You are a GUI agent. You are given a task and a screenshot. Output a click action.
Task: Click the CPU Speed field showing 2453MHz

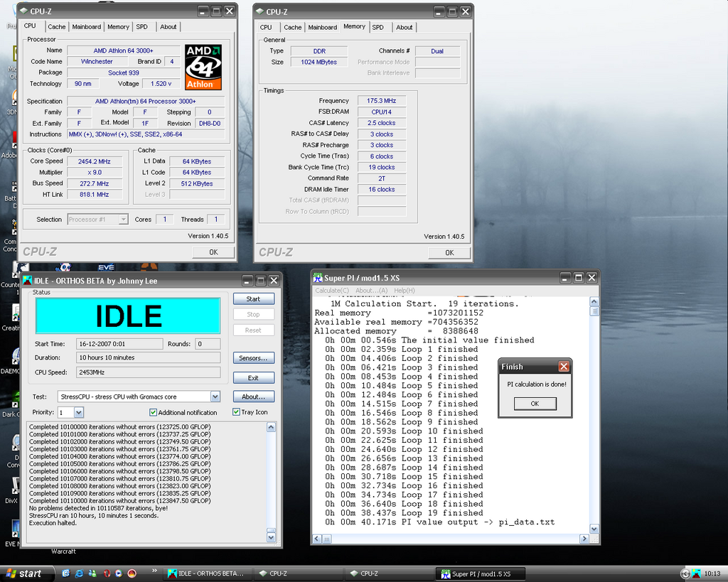[x=148, y=372]
